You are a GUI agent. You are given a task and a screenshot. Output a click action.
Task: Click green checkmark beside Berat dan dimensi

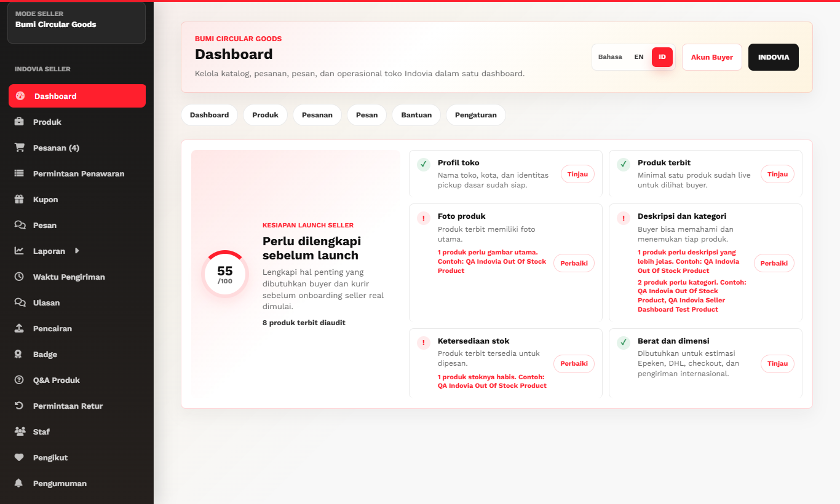click(624, 342)
